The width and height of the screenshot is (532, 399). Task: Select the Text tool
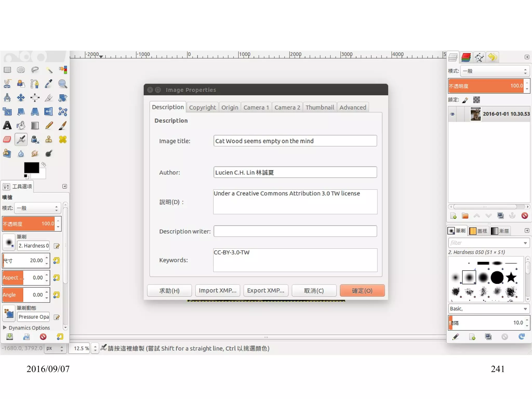pyautogui.click(x=7, y=126)
